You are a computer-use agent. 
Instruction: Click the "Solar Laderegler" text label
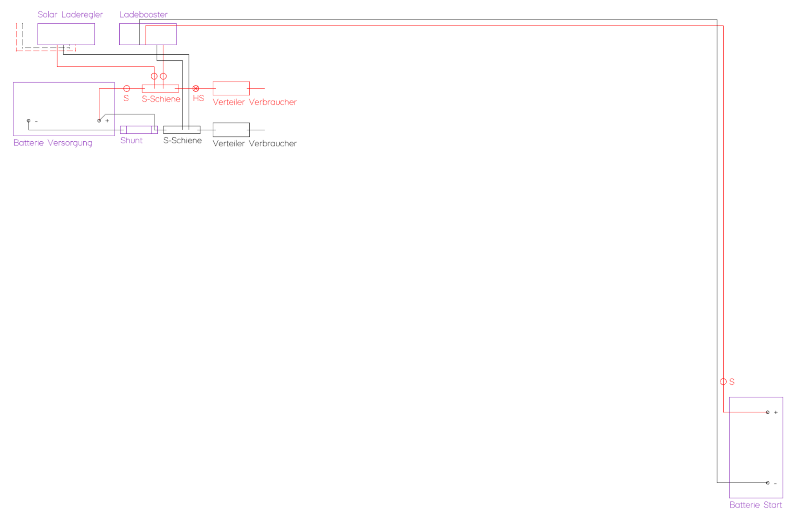tap(70, 15)
